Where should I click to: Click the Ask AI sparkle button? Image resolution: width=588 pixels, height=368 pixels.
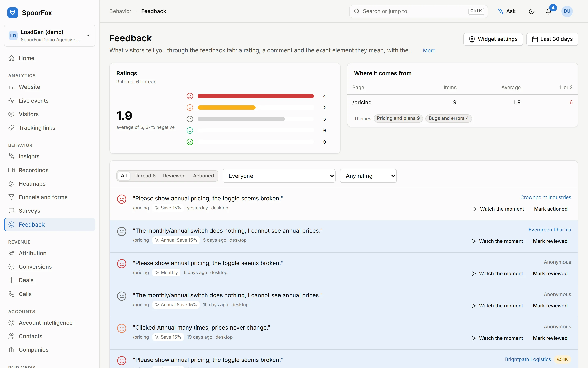pos(507,11)
